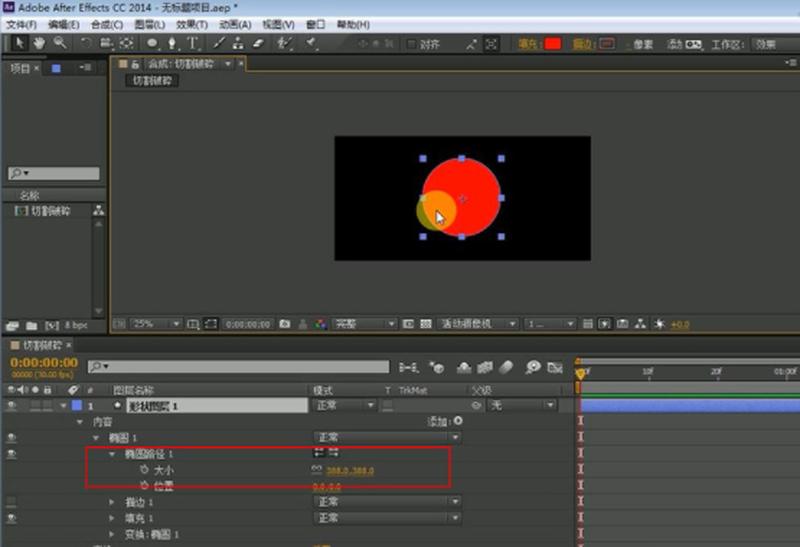
Task: Select the Roto Brush tool
Action: coord(284,43)
